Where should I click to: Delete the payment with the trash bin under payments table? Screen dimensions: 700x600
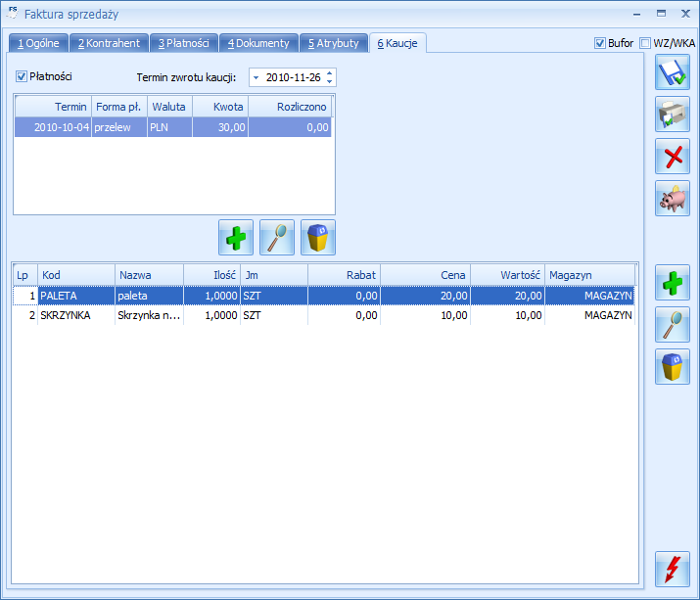pyautogui.click(x=318, y=238)
